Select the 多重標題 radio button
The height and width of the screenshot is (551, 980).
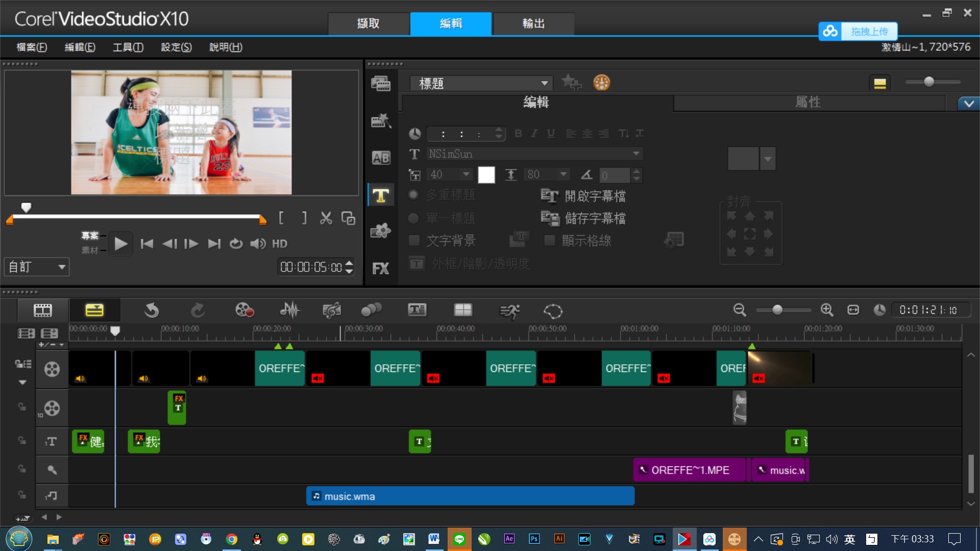coord(414,195)
